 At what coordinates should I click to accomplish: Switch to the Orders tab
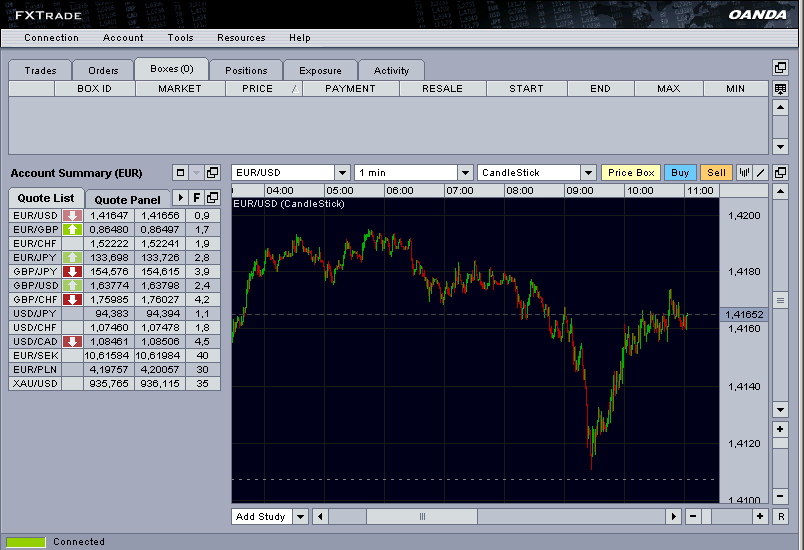103,71
